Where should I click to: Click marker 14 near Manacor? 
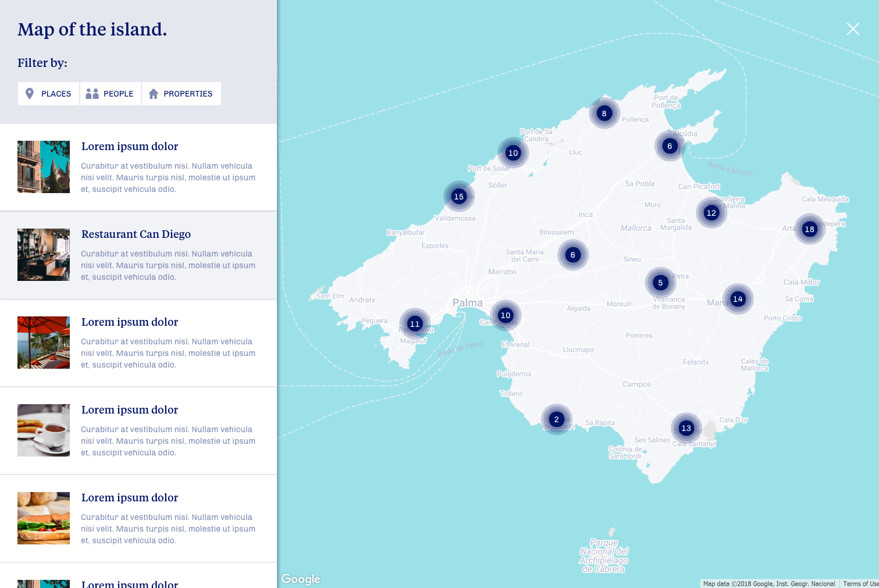pyautogui.click(x=738, y=299)
